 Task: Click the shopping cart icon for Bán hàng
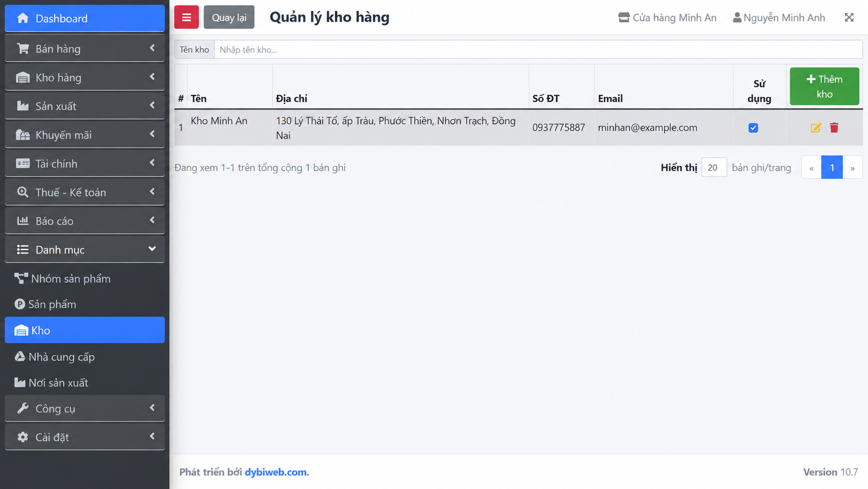click(x=23, y=48)
